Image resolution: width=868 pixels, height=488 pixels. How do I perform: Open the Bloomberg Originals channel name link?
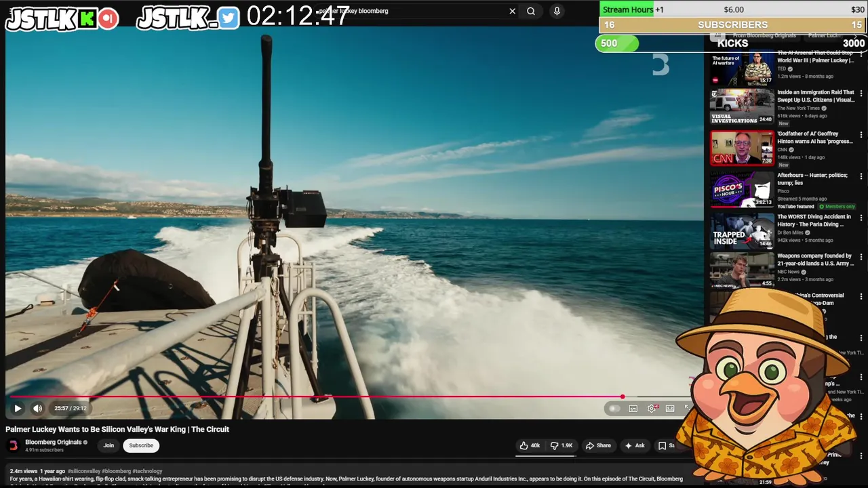pos(53,442)
